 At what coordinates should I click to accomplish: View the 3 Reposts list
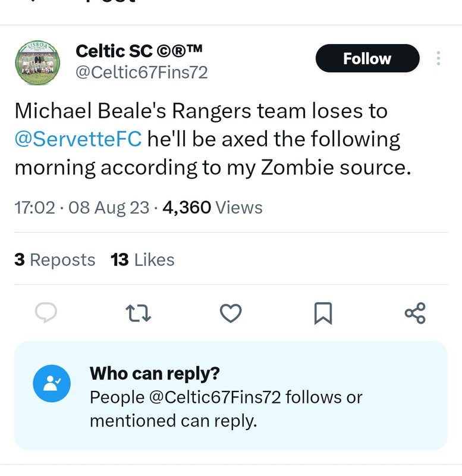click(x=55, y=260)
